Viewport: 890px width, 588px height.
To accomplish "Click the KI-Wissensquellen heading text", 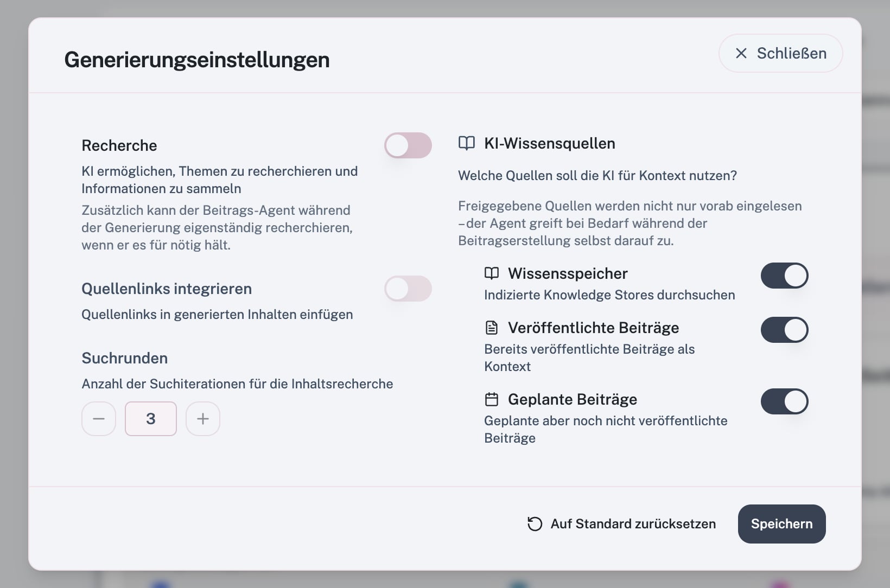I will coord(550,143).
